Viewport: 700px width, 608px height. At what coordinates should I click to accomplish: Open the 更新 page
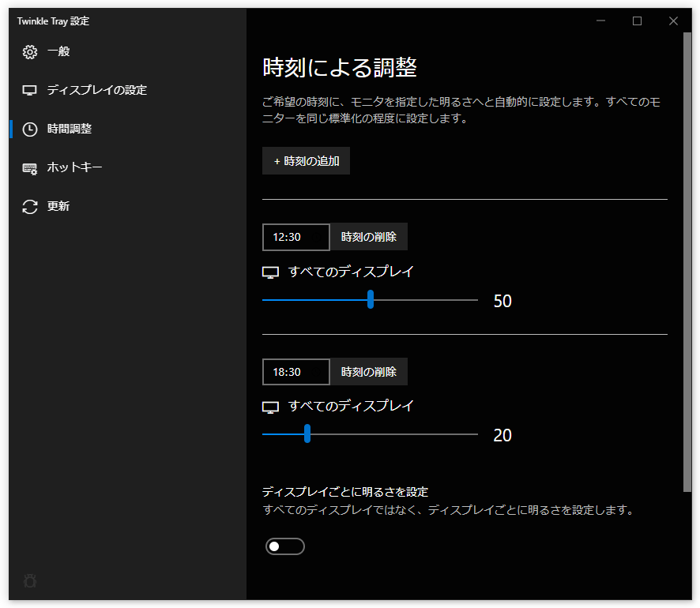click(x=127, y=207)
